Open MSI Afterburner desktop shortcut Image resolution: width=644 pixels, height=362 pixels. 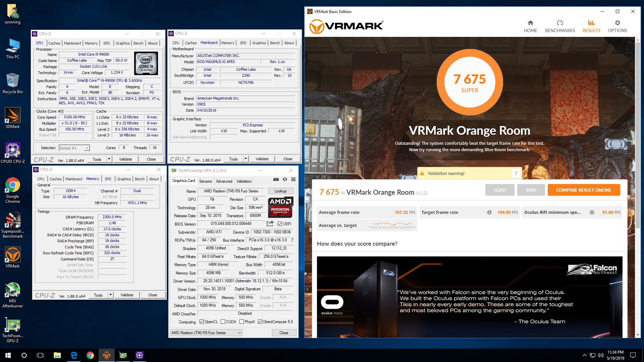pos(13,295)
